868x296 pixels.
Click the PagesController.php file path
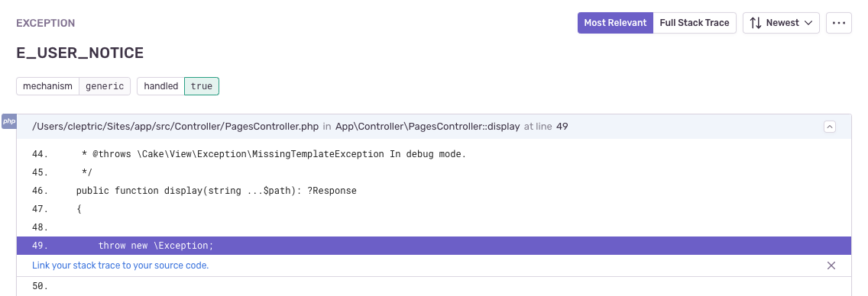tap(176, 127)
